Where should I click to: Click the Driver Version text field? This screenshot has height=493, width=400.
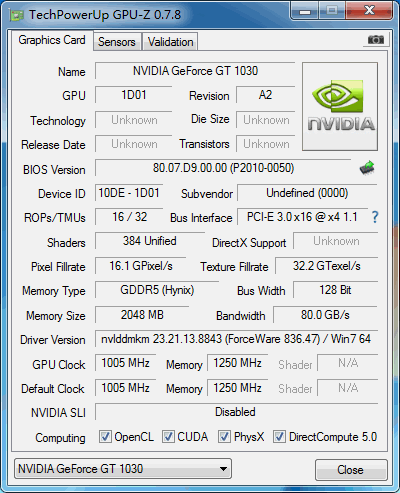point(236,339)
